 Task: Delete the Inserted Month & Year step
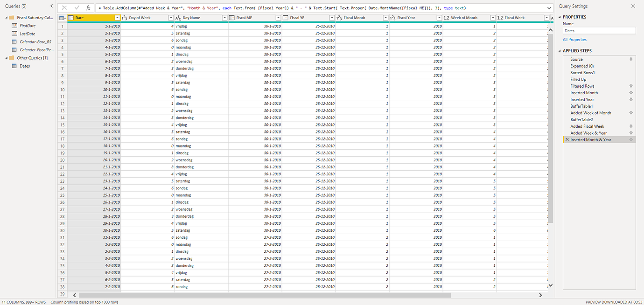coord(567,139)
